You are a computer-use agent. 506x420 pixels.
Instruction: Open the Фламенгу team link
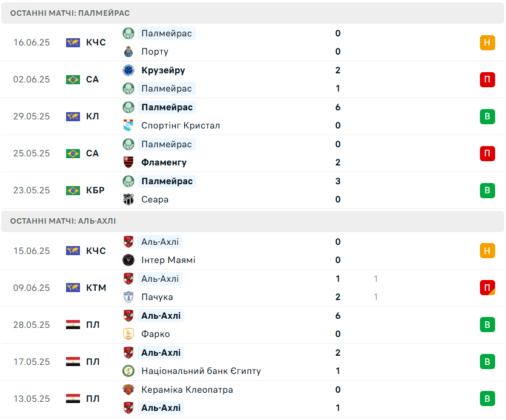pyautogui.click(x=164, y=162)
